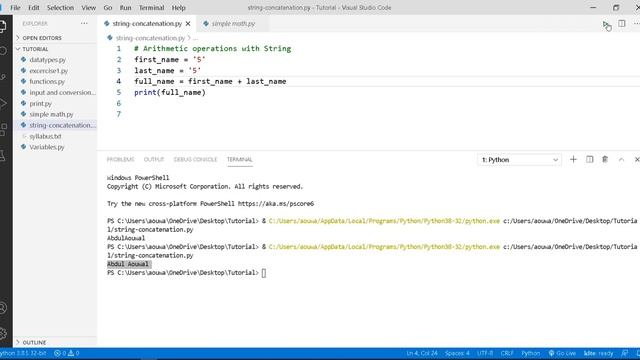Open simple math.py in the explorer

(51, 114)
